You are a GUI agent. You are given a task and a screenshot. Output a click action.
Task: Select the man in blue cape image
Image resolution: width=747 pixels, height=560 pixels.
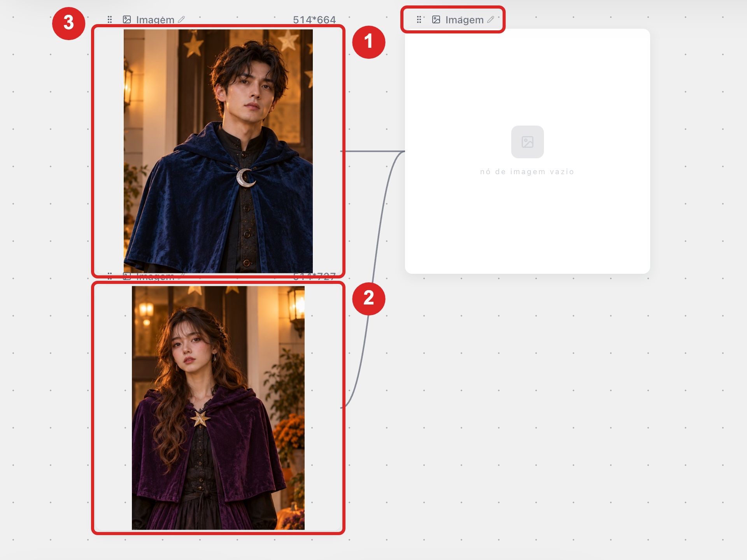(x=218, y=151)
